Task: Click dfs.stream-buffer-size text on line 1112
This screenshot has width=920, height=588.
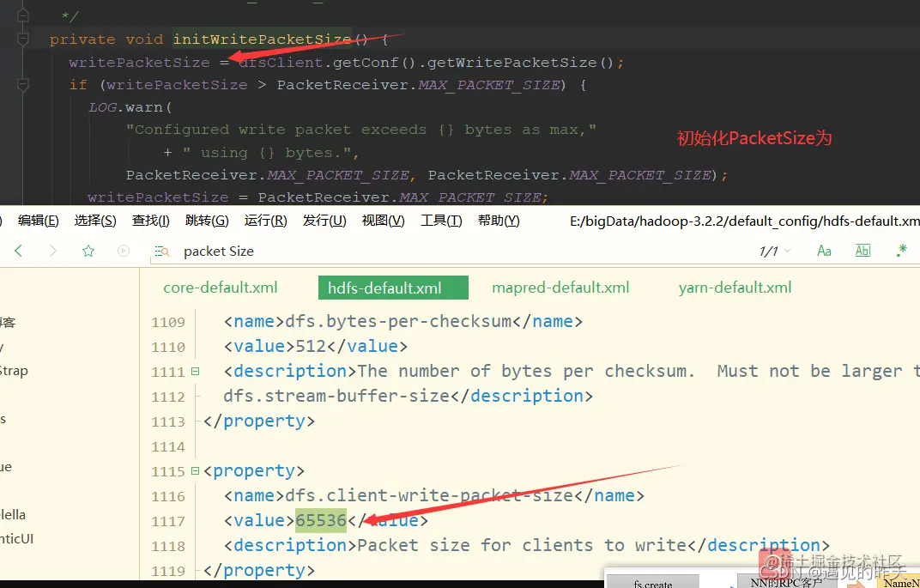Action: [x=336, y=396]
